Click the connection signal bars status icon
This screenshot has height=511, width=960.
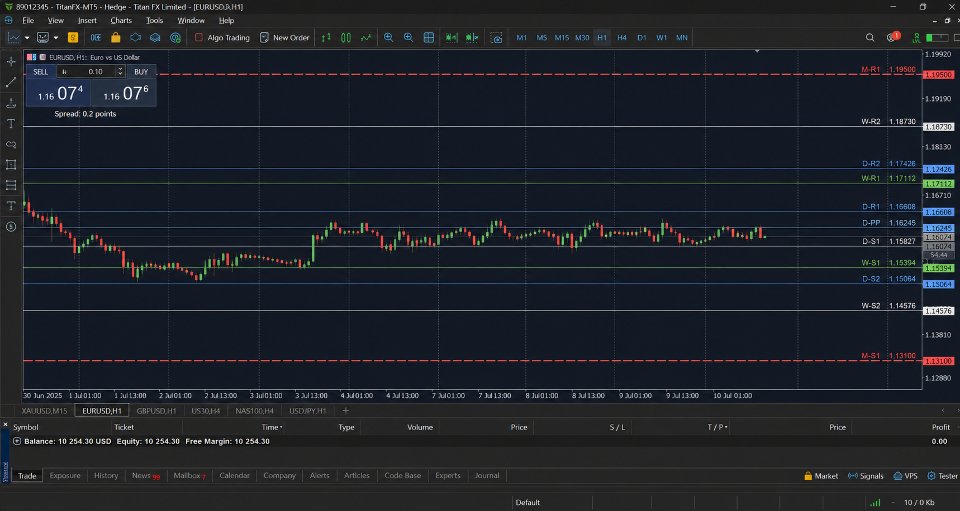pyautogui.click(x=876, y=502)
